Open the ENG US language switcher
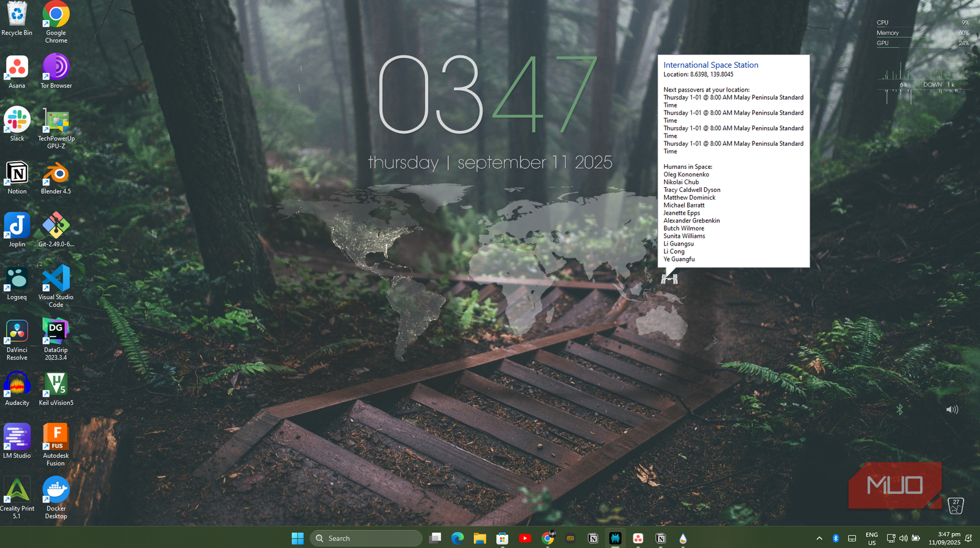Image resolution: width=980 pixels, height=548 pixels. [x=871, y=538]
